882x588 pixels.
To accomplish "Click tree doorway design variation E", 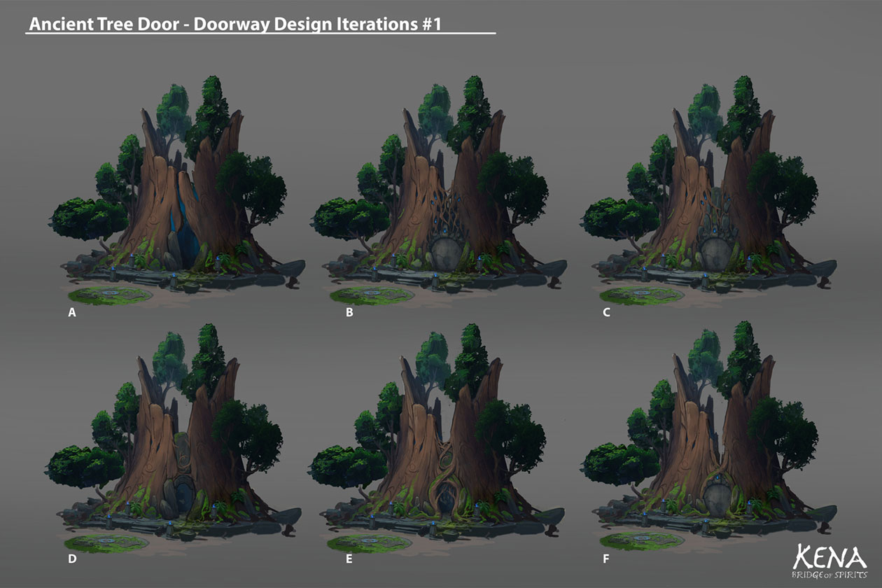I will pyautogui.click(x=437, y=438).
